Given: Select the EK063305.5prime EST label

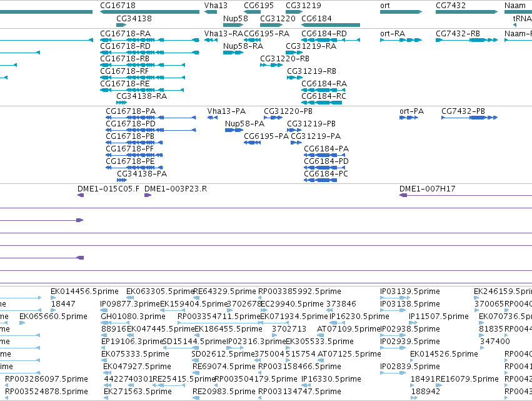Looking at the screenshot, I should tap(160, 292).
